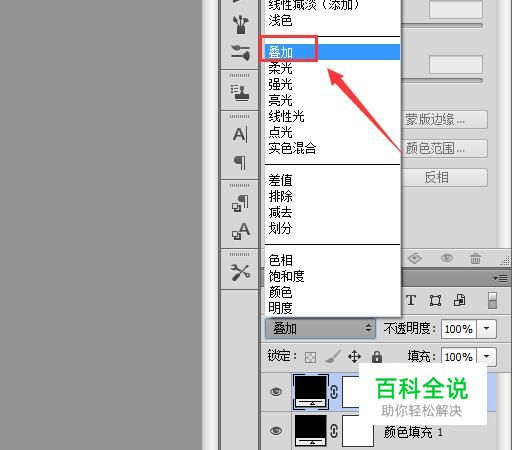Choose 亮光 blend mode
This screenshot has width=512, height=450.
pyautogui.click(x=333, y=100)
